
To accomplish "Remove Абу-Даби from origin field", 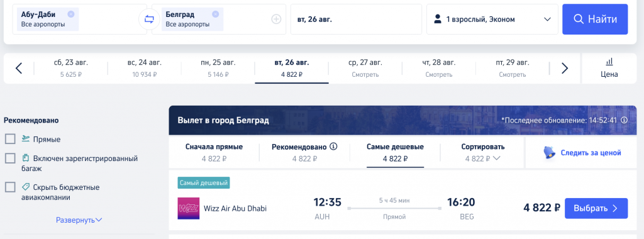I will 70,14.
